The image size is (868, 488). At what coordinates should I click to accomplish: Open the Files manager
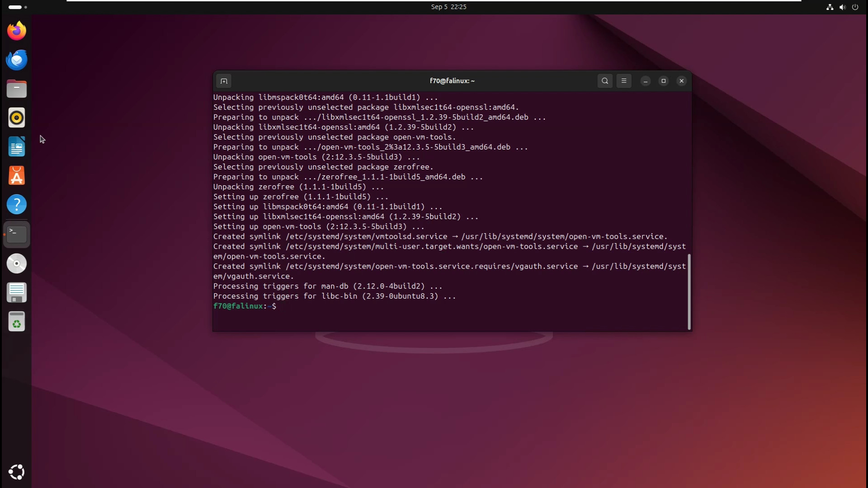(17, 89)
